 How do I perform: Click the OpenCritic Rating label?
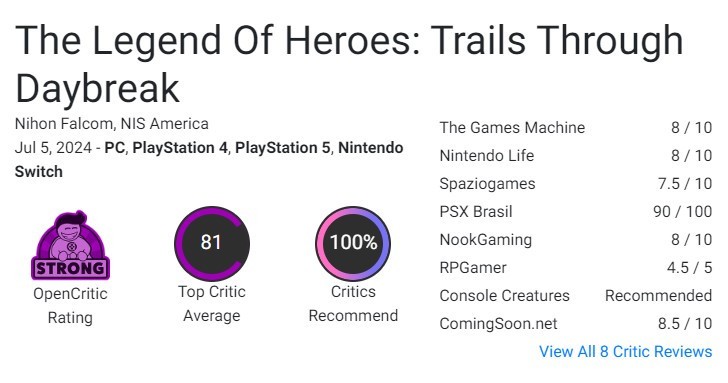coord(70,305)
